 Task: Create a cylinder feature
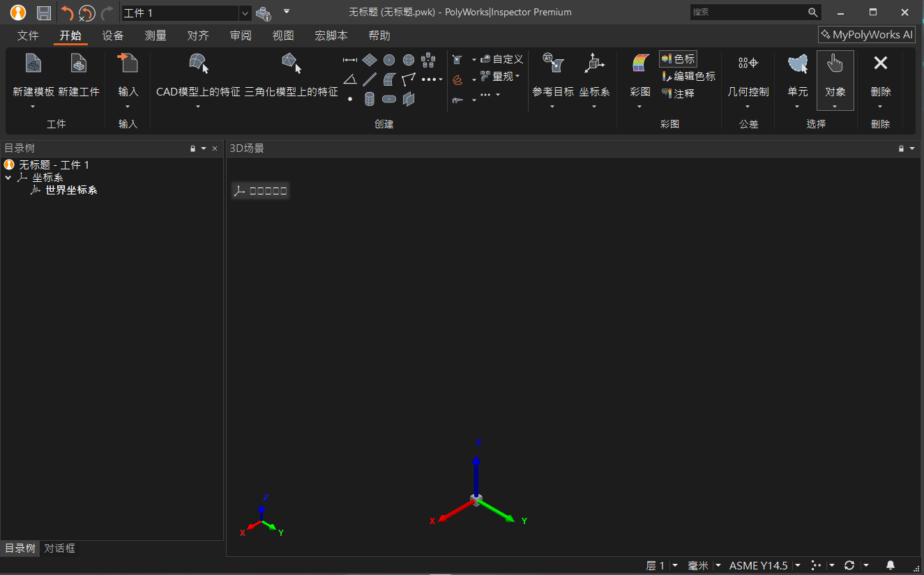(x=370, y=99)
